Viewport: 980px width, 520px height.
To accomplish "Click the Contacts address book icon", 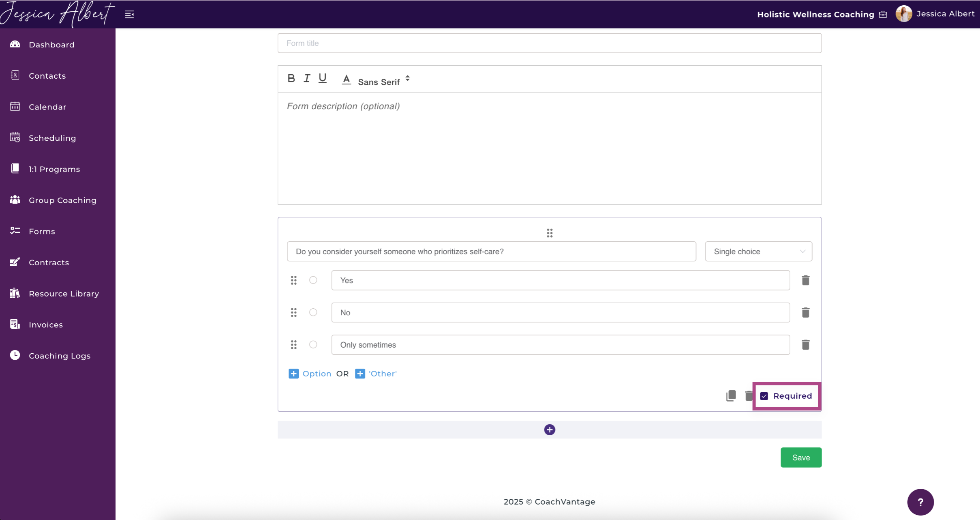I will point(15,75).
